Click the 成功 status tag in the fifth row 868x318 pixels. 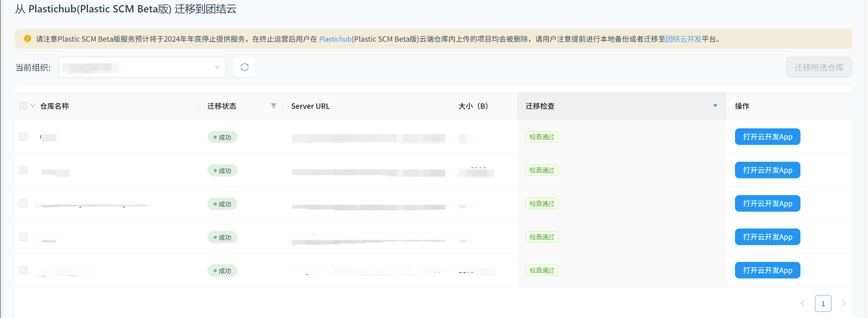pos(222,271)
